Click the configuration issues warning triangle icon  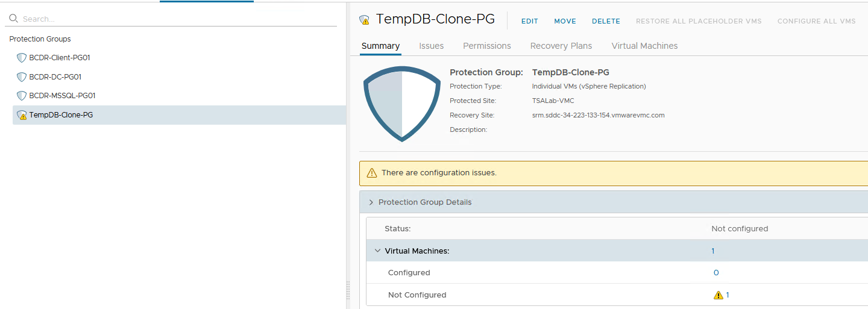tap(371, 173)
